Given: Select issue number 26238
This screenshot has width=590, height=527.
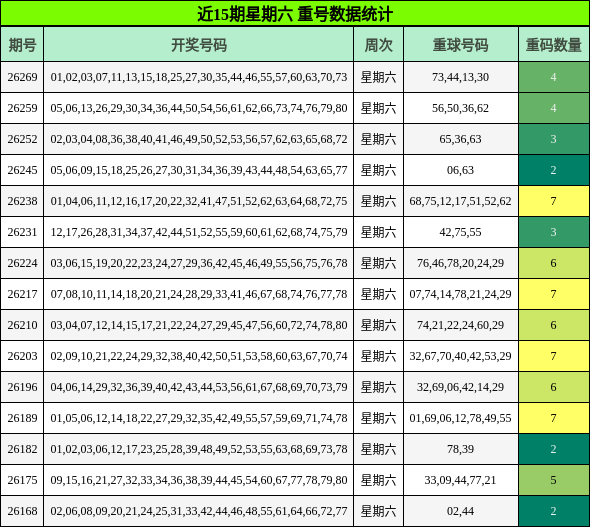Looking at the screenshot, I should click(22, 201).
